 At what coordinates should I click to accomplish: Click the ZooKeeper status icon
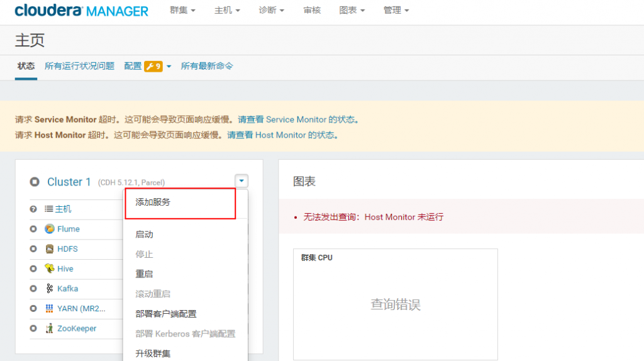tap(33, 328)
